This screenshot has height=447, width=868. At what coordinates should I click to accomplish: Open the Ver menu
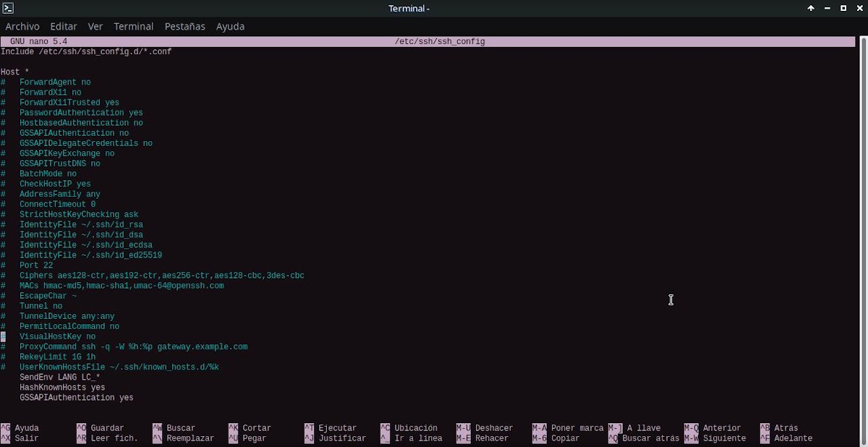95,26
